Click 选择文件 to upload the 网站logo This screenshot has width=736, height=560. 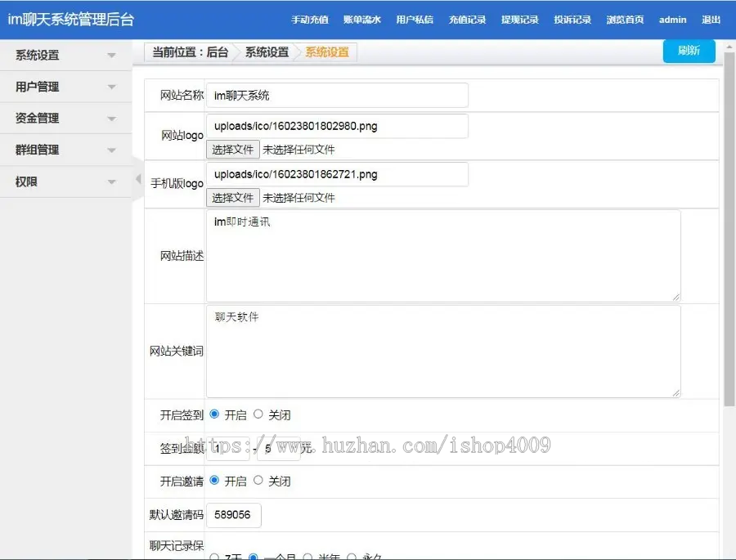[x=232, y=150]
